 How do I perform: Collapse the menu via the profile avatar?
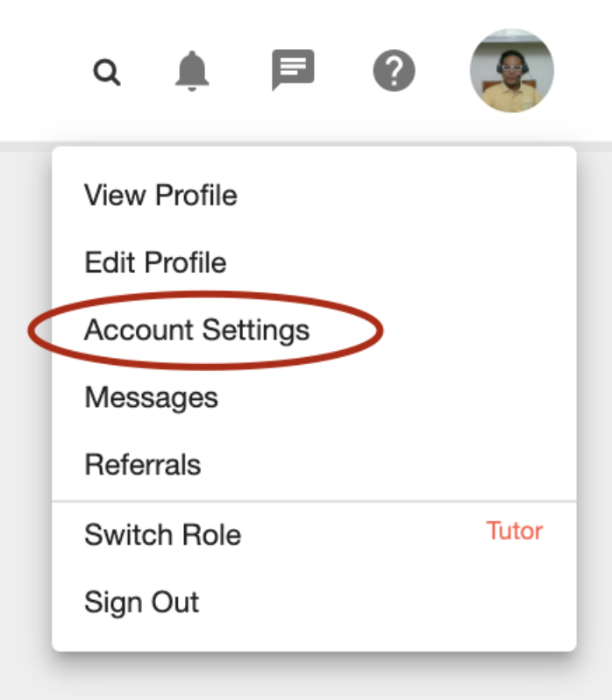[x=512, y=70]
